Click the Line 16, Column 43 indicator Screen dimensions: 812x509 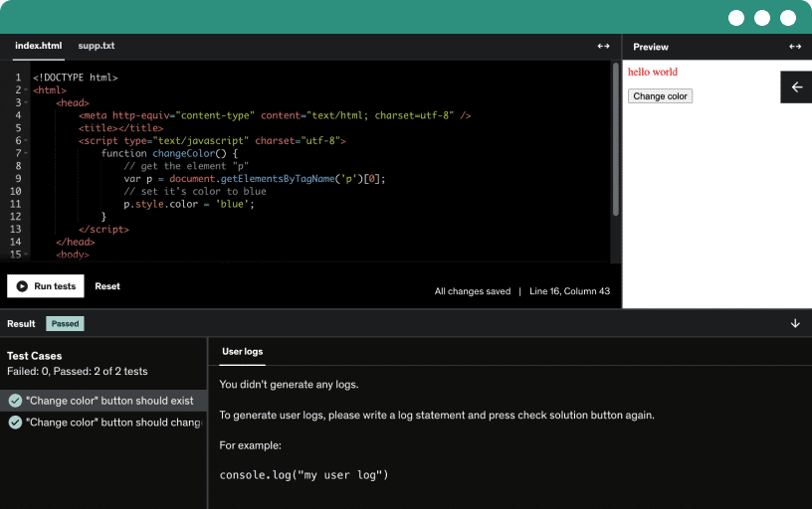click(x=569, y=291)
